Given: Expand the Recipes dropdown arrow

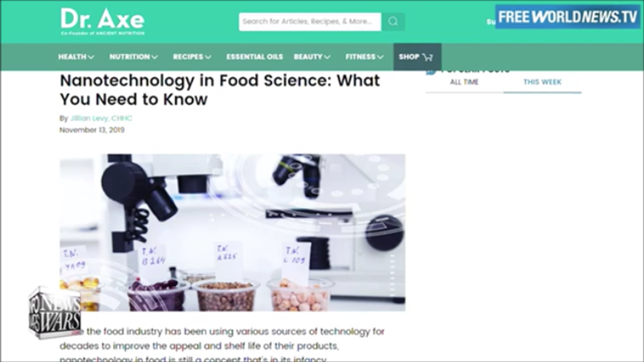Looking at the screenshot, I should [x=208, y=57].
